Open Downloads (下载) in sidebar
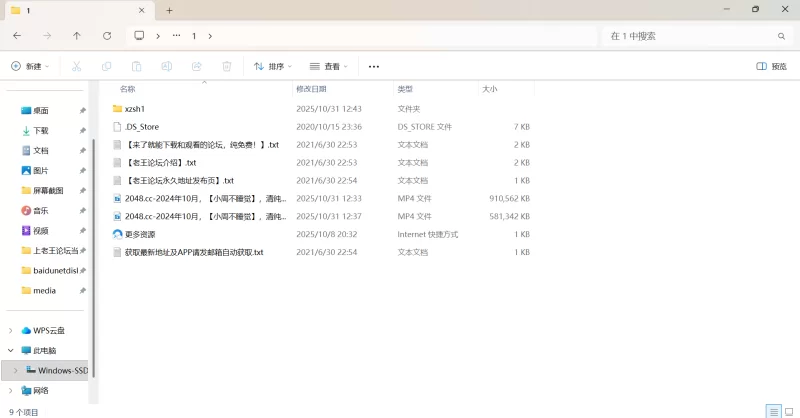This screenshot has width=800, height=418. click(x=41, y=130)
